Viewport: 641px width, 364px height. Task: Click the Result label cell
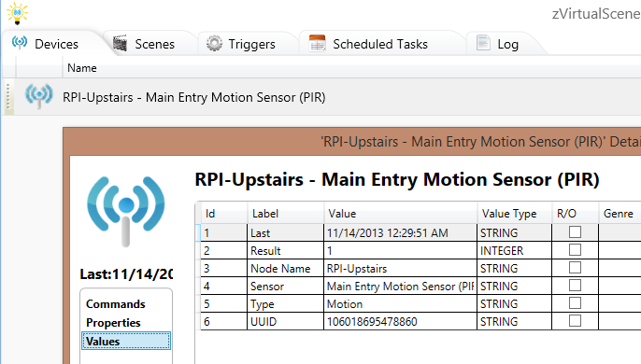[285, 250]
